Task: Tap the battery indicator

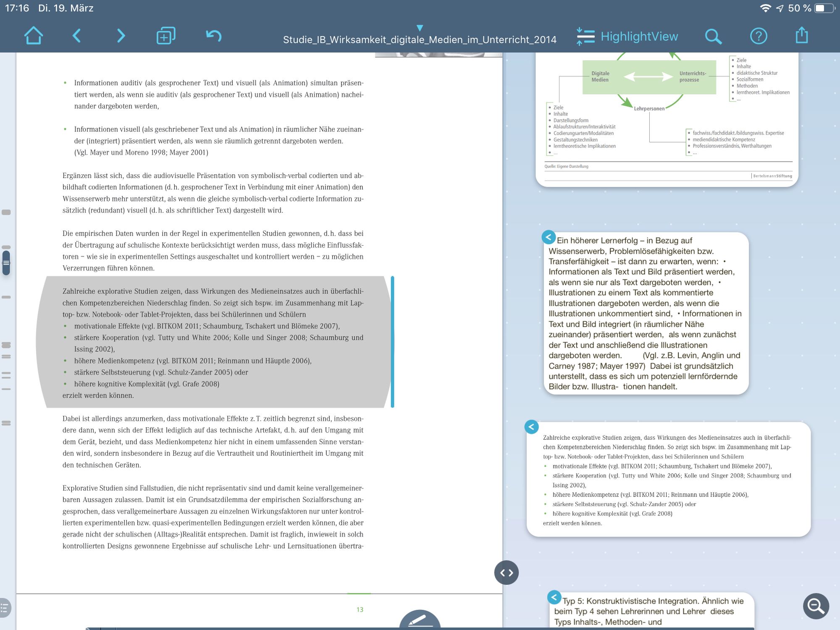Action: pyautogui.click(x=824, y=8)
